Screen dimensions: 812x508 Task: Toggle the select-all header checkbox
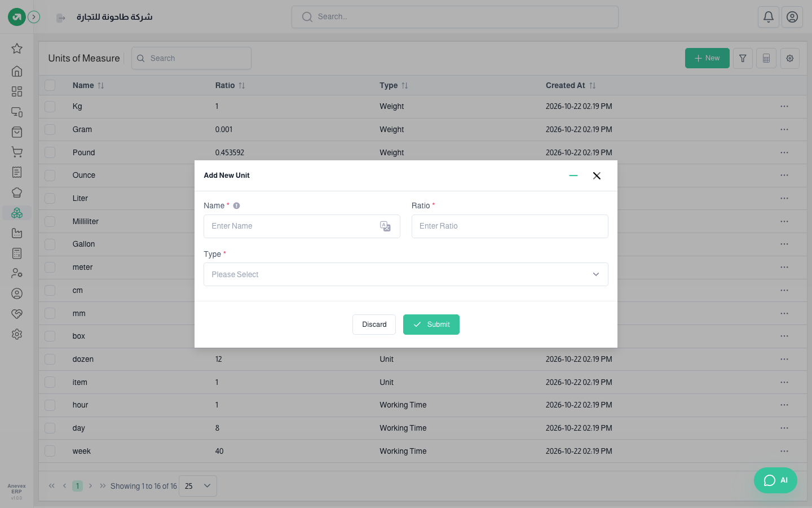50,85
